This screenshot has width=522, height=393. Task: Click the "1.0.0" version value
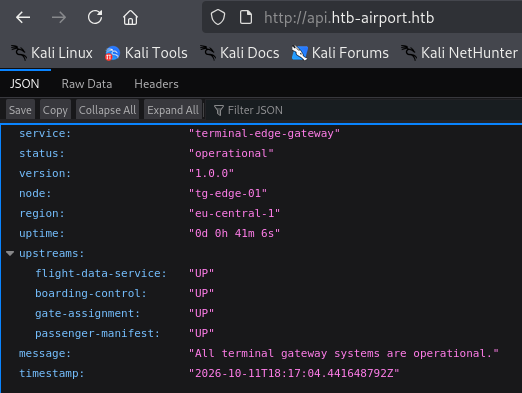point(211,173)
